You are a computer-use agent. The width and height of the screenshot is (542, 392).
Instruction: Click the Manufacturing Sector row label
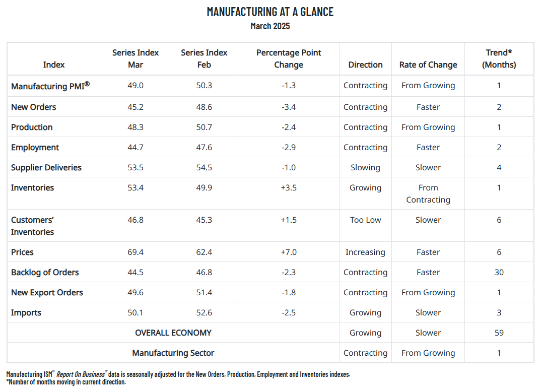173,353
